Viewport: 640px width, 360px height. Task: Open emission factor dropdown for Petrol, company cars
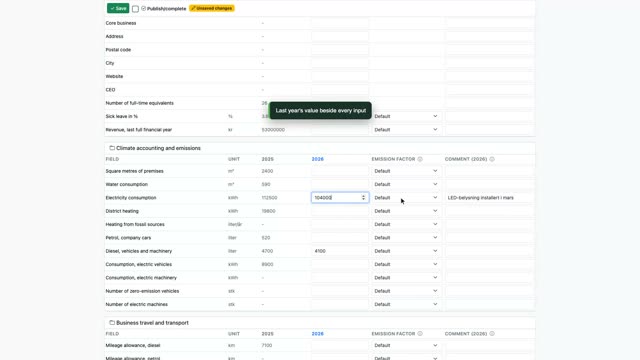tap(406, 238)
